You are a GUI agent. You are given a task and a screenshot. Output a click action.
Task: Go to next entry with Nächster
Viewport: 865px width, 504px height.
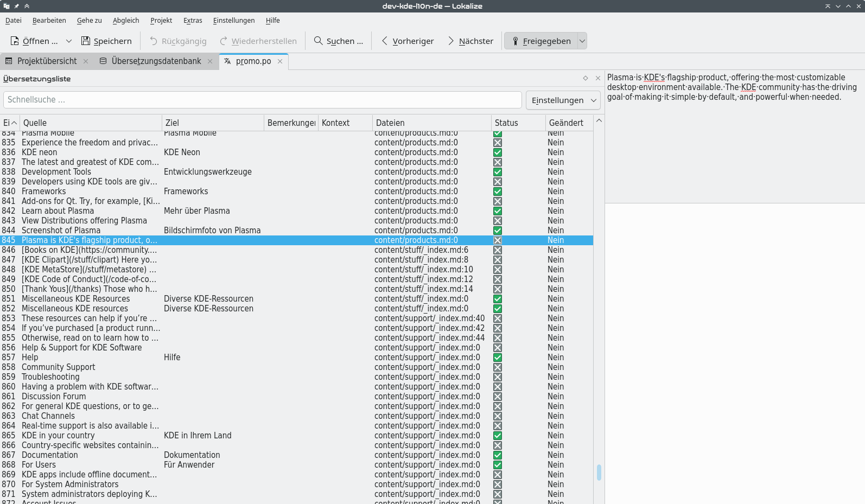click(470, 41)
